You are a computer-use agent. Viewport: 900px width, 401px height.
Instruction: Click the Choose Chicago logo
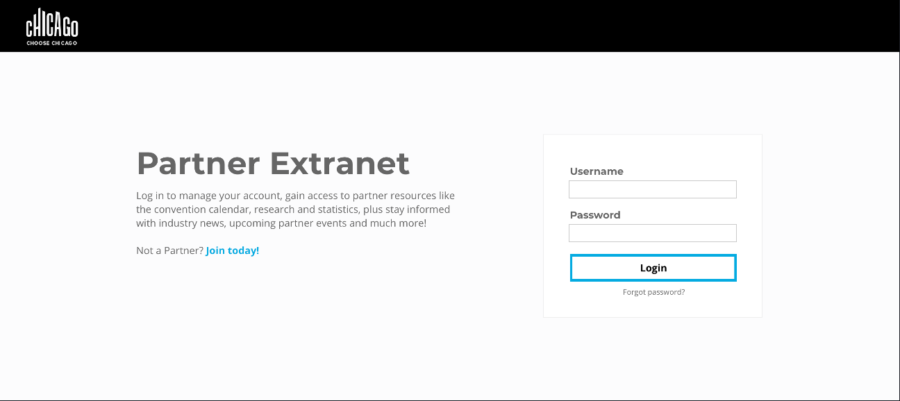pos(52,27)
